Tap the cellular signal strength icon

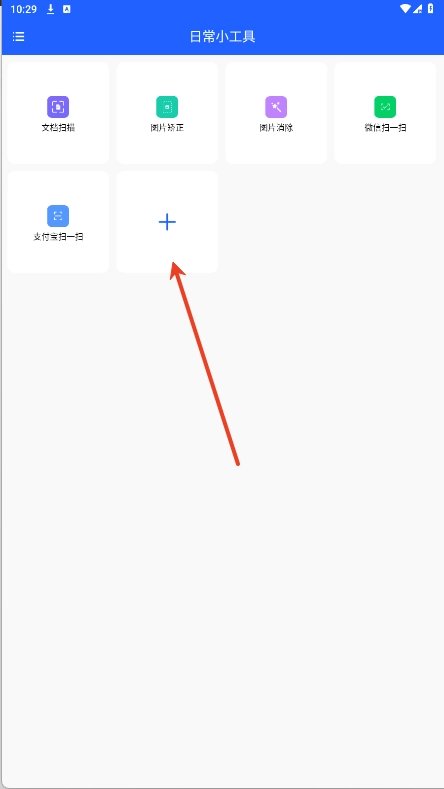[417, 9]
